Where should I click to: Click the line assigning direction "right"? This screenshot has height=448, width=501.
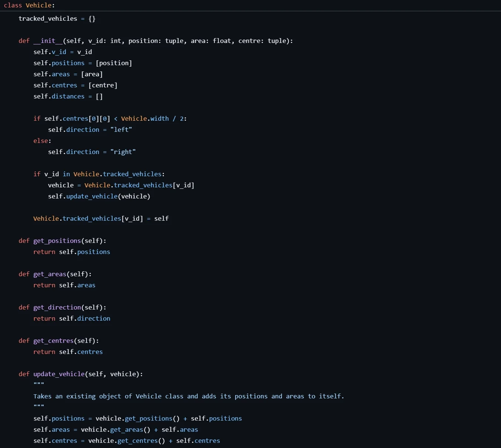point(92,152)
